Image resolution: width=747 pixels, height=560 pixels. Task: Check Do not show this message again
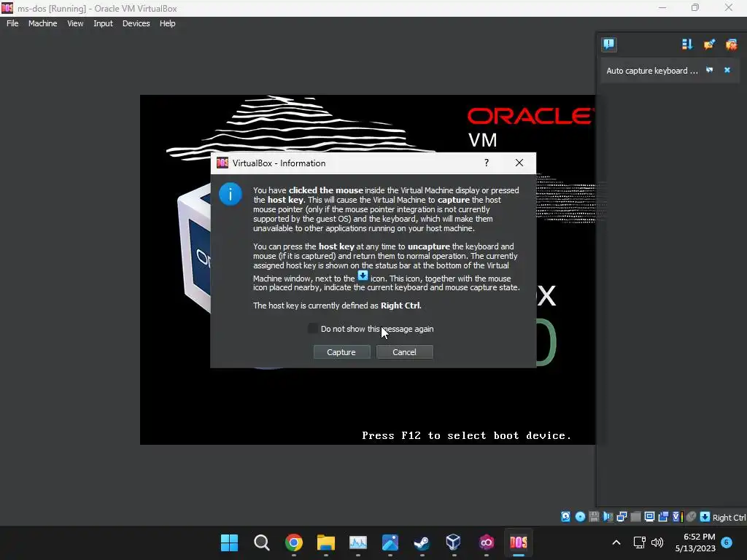312,329
